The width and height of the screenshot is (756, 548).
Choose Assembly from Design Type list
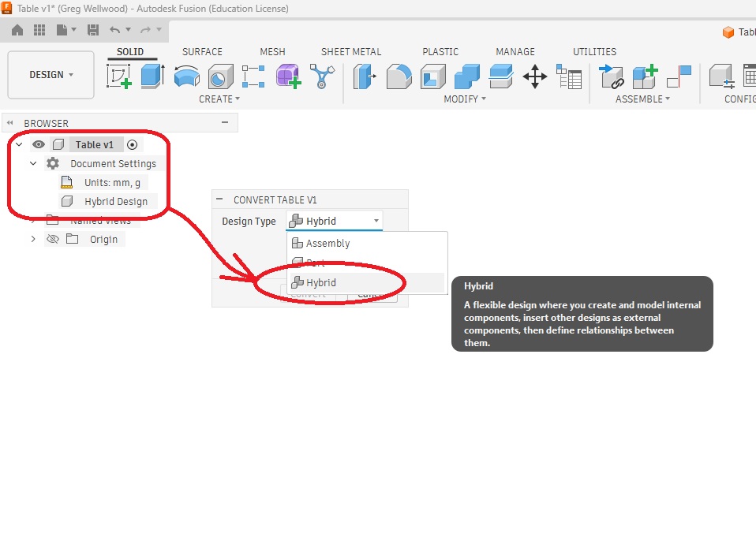pos(366,243)
